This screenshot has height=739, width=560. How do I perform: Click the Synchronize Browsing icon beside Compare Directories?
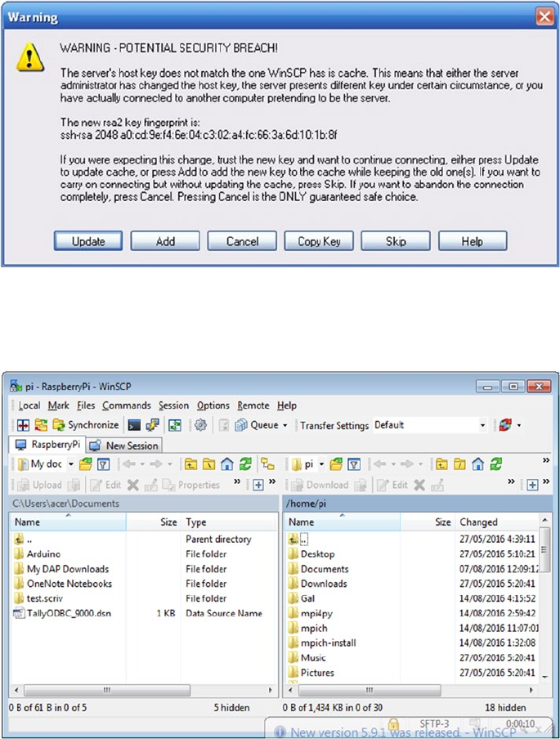pyautogui.click(x=41, y=425)
